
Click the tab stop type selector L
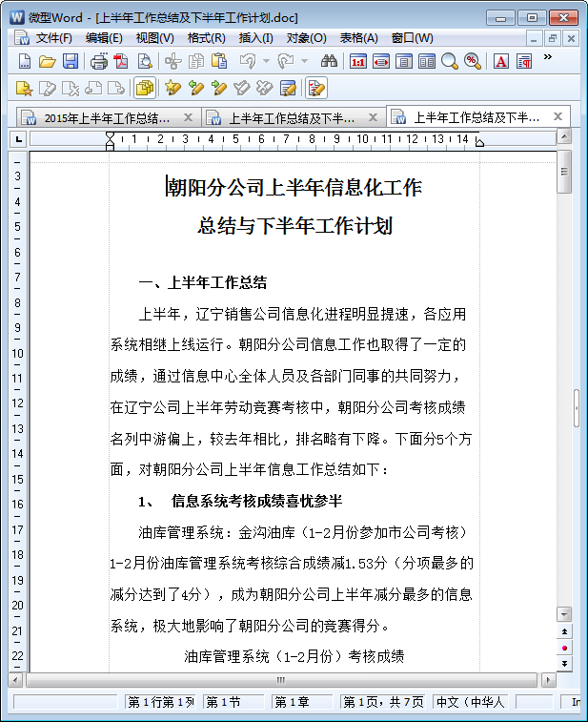point(18,138)
